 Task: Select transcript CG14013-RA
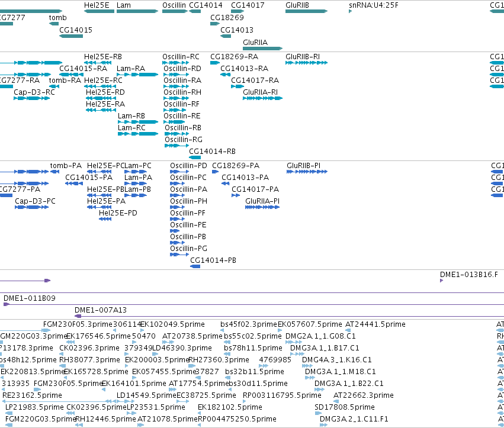(x=225, y=75)
